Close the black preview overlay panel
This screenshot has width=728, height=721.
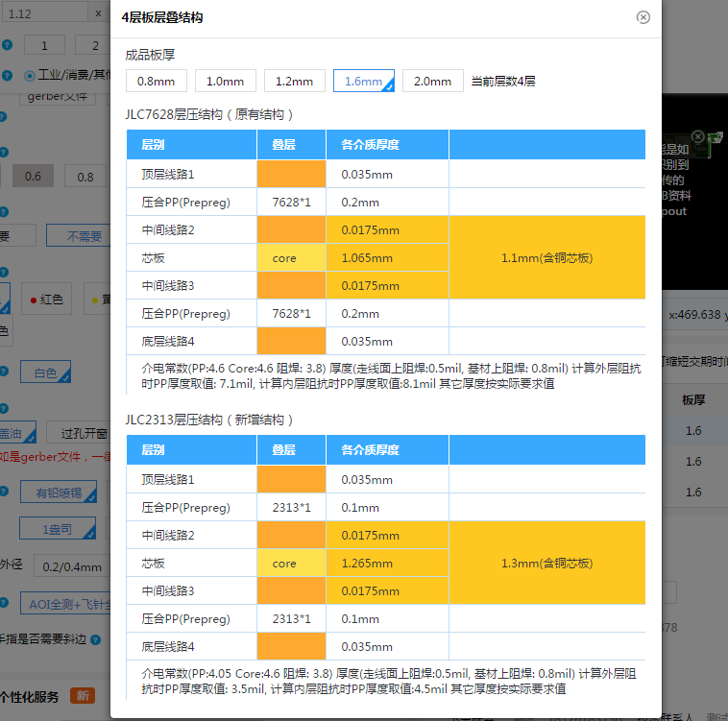click(x=698, y=137)
